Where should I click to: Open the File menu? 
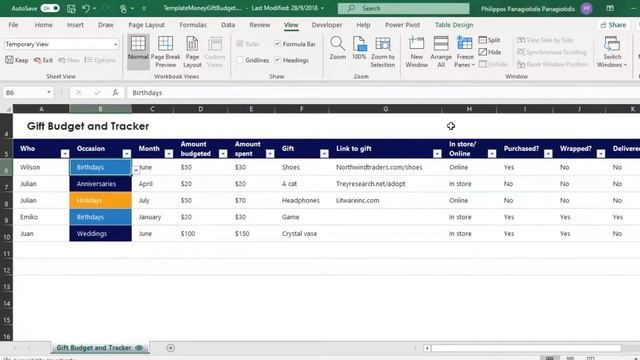(x=13, y=25)
